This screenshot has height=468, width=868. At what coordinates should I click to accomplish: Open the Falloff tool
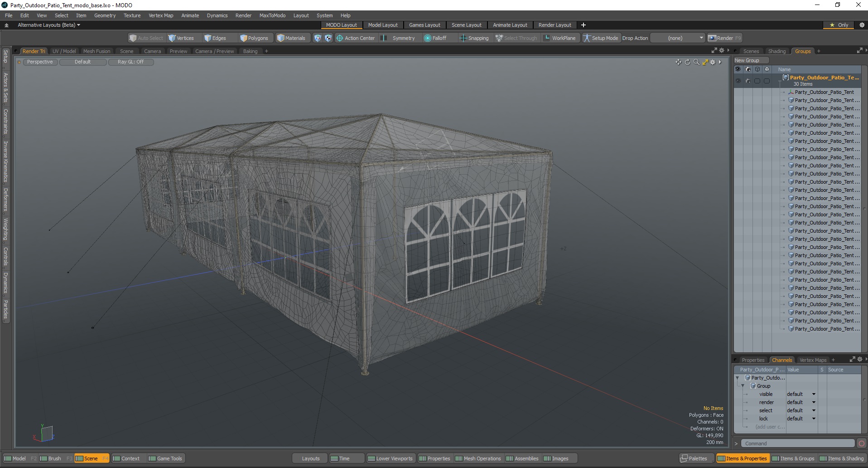point(435,38)
